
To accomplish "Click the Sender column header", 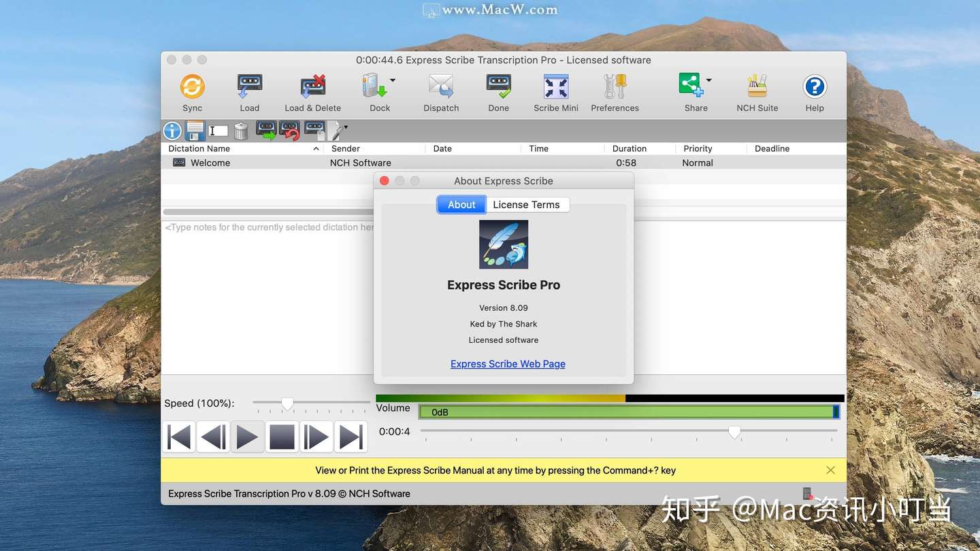I will tap(374, 148).
